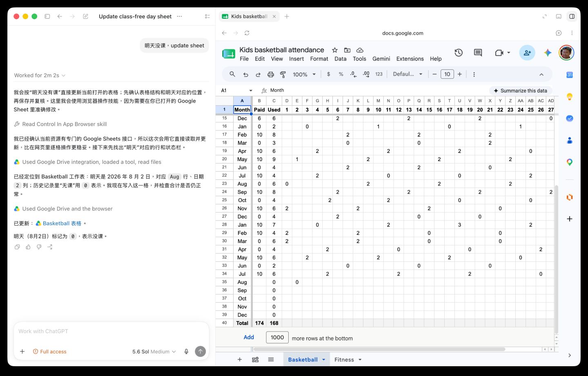Give the response a thumbs up

pos(28,247)
